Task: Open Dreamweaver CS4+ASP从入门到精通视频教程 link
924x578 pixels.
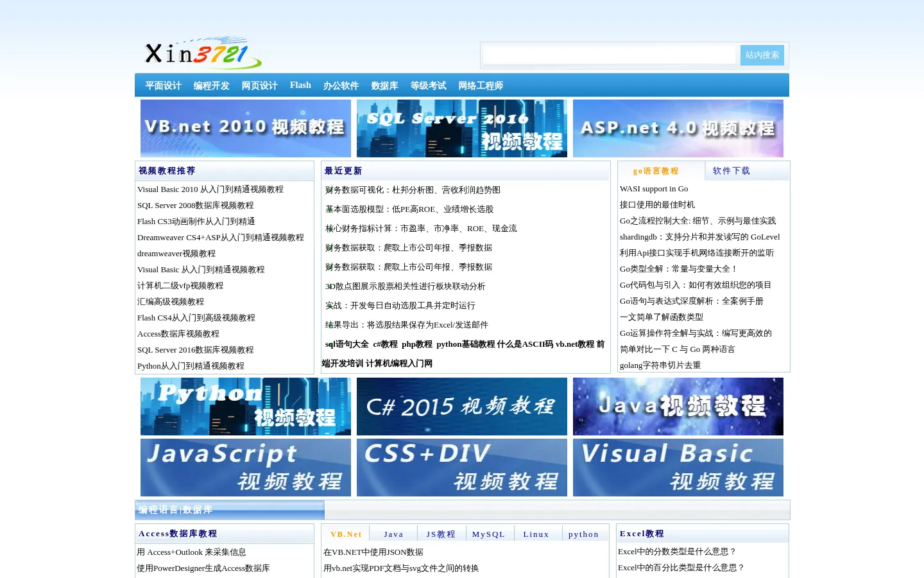Action: 221,238
